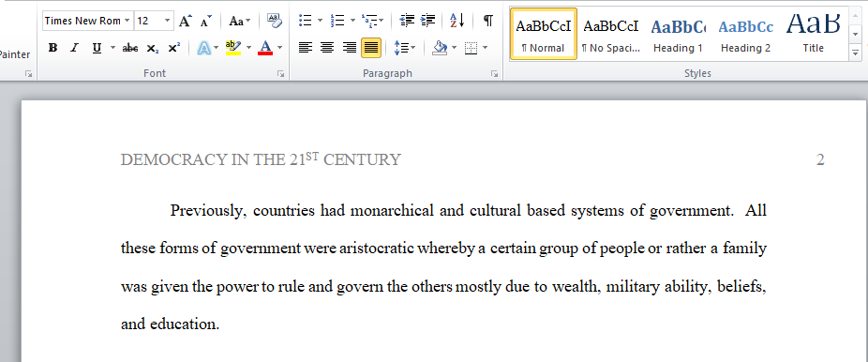Move up one row in the Styles gallery
Image resolution: width=868 pixels, height=362 pixels.
(856, 17)
